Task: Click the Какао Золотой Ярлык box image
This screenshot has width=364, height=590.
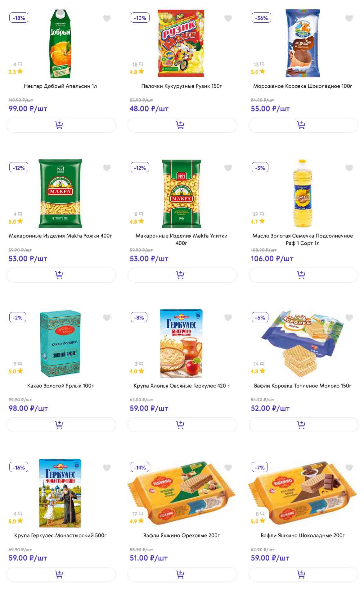Action: (61, 343)
